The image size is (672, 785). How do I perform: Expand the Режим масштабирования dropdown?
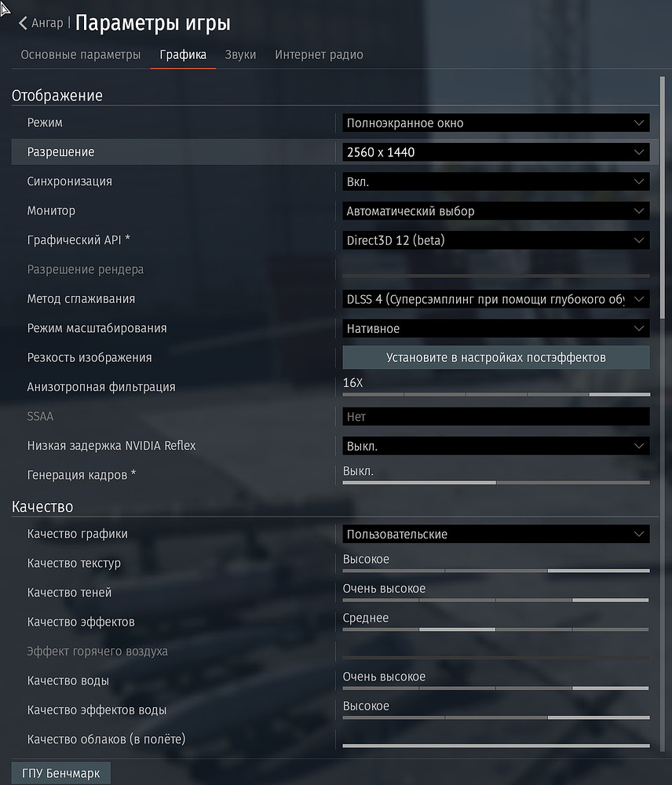tap(495, 328)
